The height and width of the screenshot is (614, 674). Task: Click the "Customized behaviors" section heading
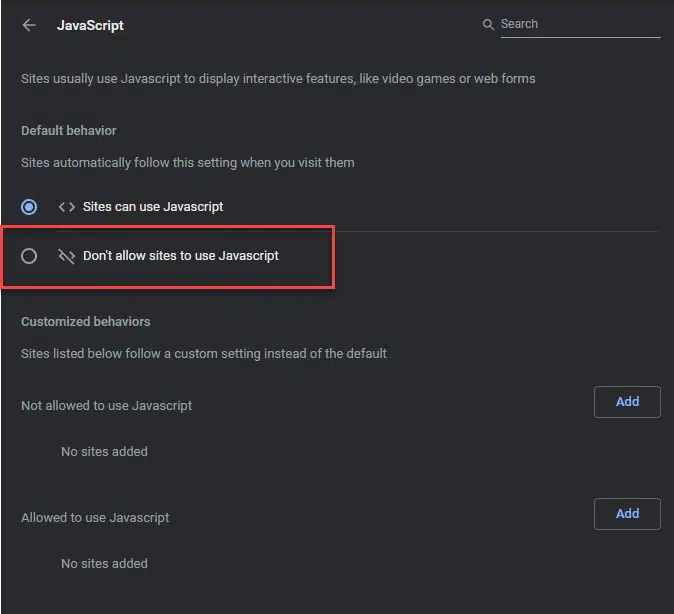tap(86, 322)
